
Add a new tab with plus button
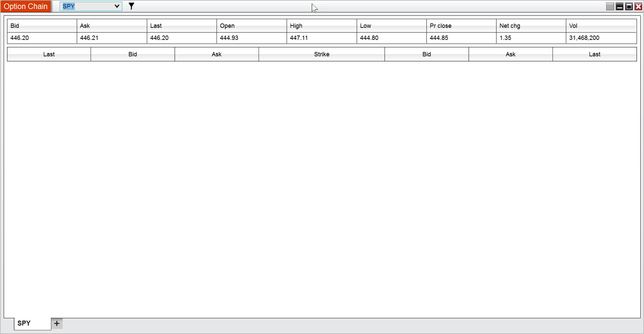pyautogui.click(x=57, y=323)
